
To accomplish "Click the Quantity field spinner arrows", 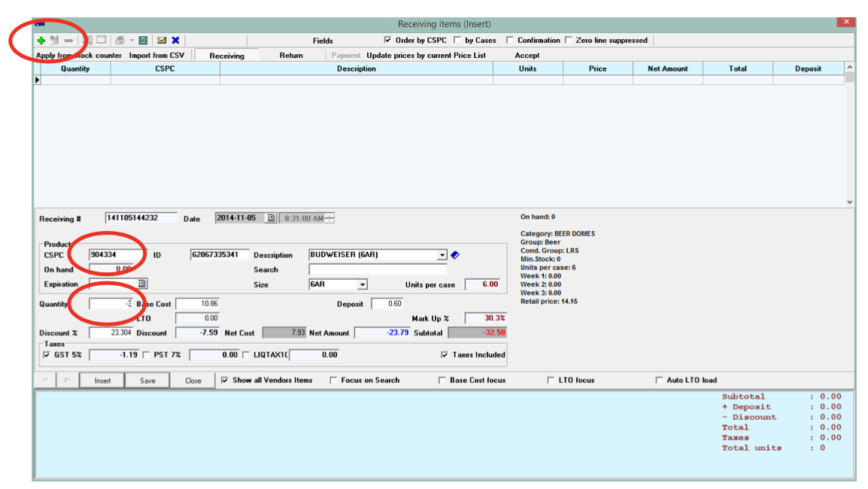I will (129, 303).
